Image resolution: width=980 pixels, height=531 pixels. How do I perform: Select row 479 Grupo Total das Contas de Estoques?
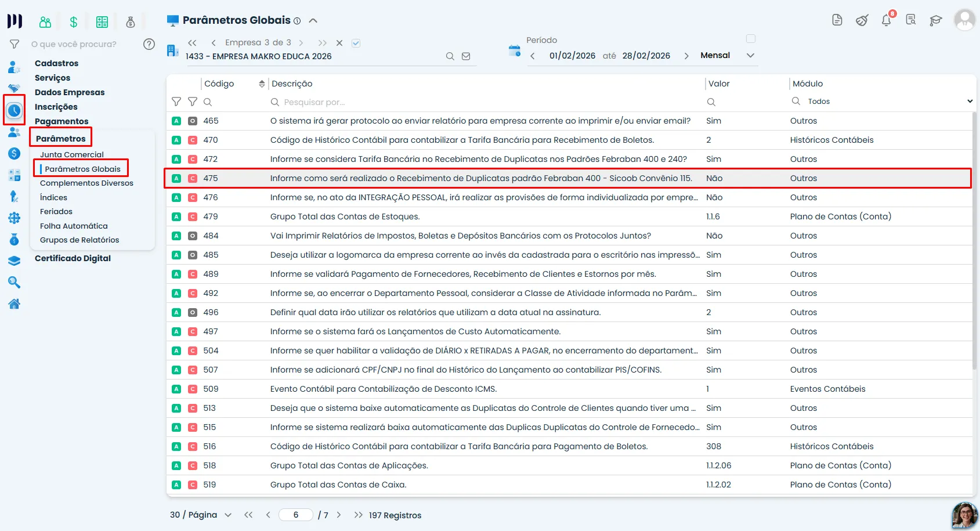pos(569,216)
